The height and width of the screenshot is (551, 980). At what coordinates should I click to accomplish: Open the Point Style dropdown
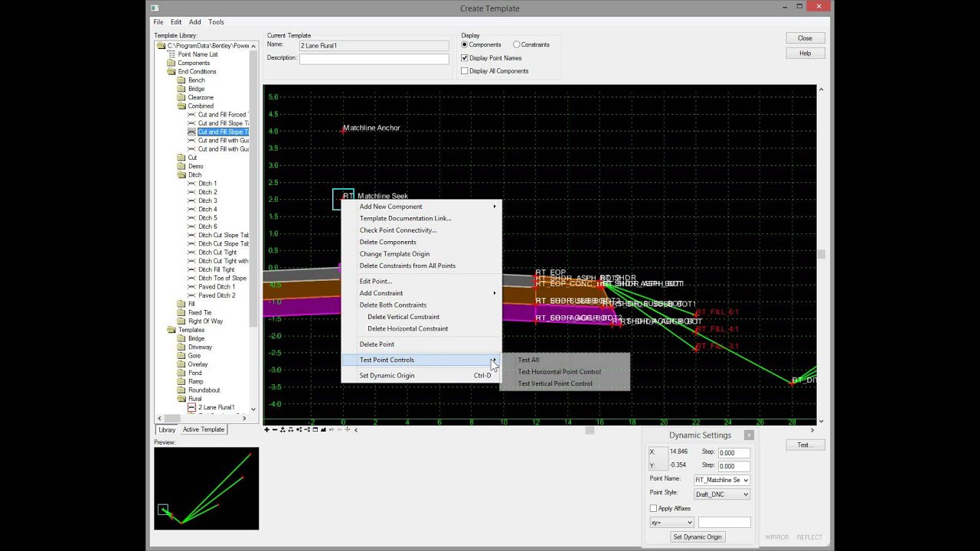pyautogui.click(x=745, y=494)
